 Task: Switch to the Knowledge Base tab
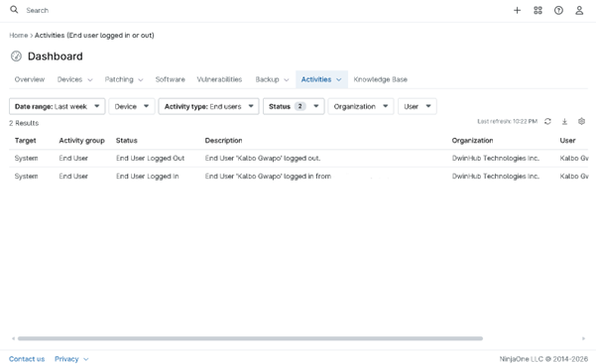click(x=380, y=79)
